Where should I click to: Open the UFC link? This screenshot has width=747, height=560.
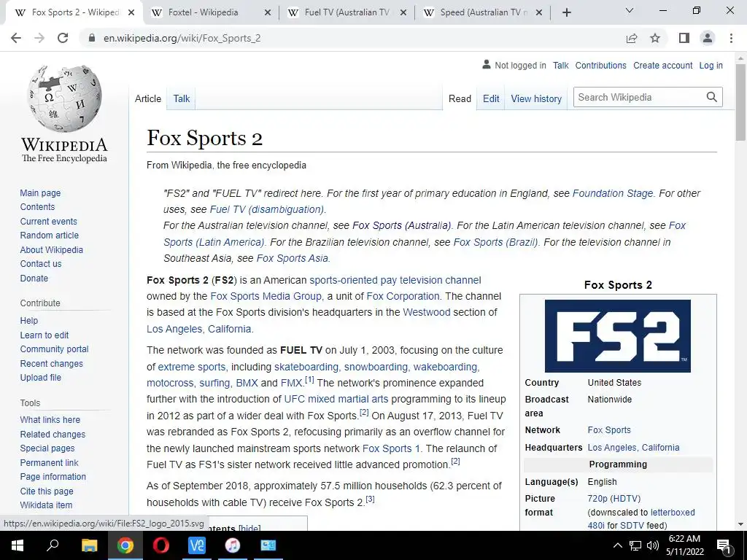point(293,399)
